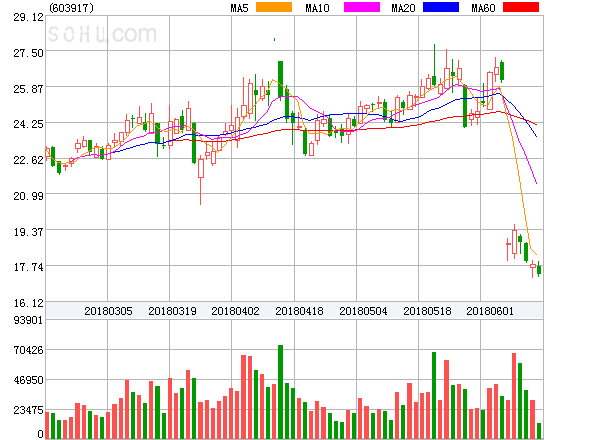Image resolution: width=600 pixels, height=440 pixels.
Task: Click the 70426 volume axis label
Action: click(x=29, y=350)
